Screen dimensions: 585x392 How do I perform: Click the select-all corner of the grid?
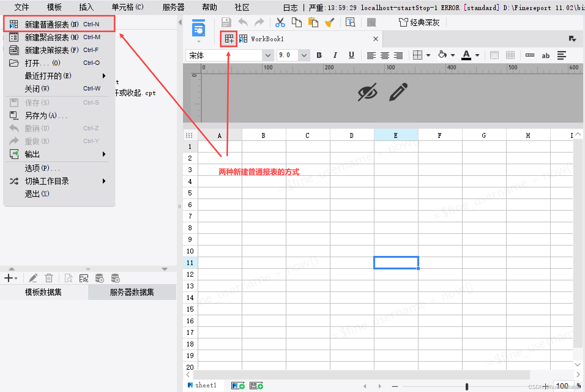pyautogui.click(x=189, y=135)
